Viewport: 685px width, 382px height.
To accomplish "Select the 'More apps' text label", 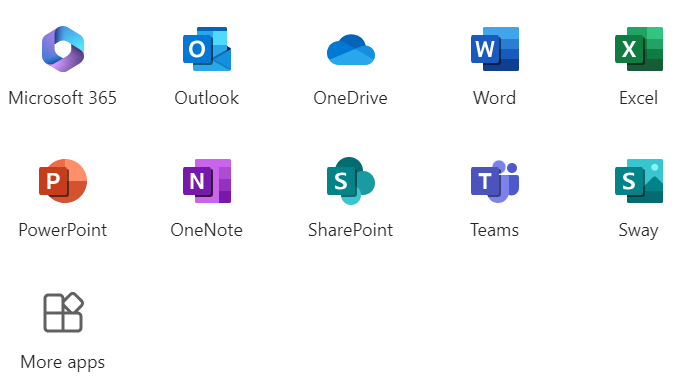I will pos(62,362).
